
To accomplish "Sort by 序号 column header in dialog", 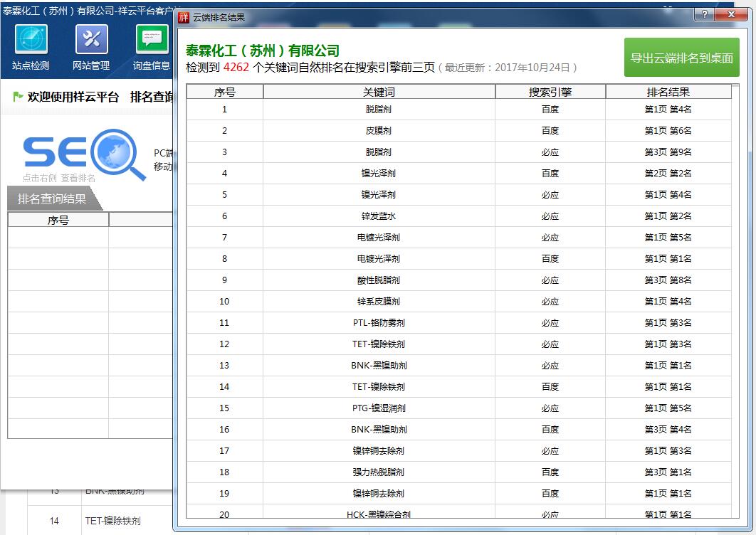I will click(x=225, y=92).
